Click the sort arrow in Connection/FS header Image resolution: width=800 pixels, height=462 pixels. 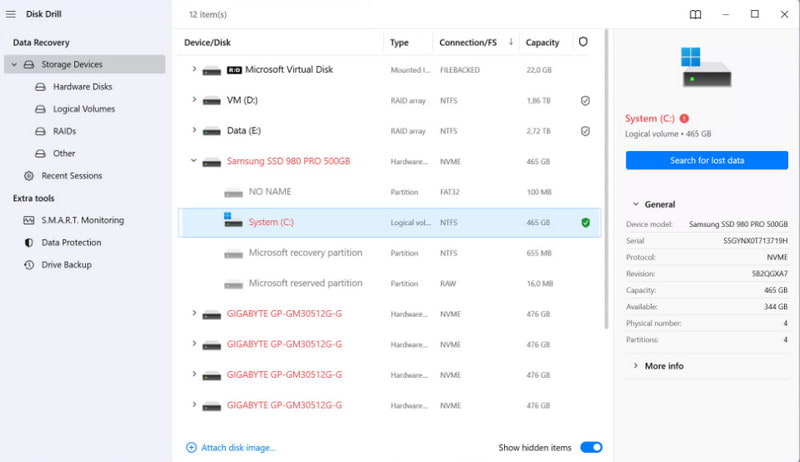[x=511, y=42]
